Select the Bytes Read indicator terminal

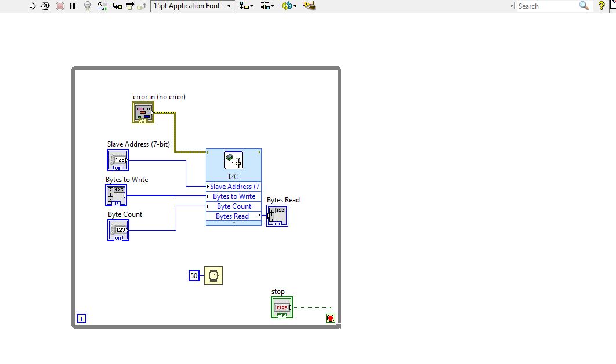pyautogui.click(x=277, y=216)
